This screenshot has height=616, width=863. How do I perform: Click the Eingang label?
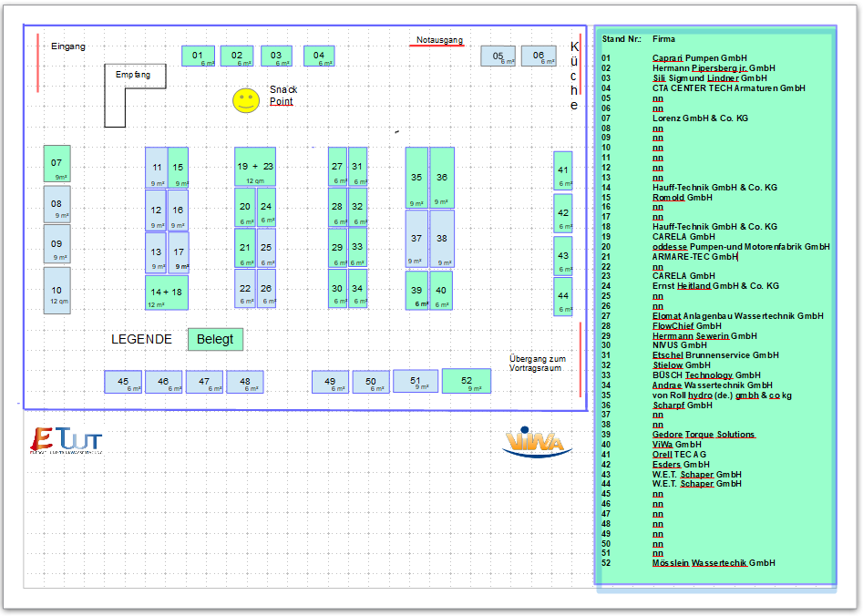(68, 46)
